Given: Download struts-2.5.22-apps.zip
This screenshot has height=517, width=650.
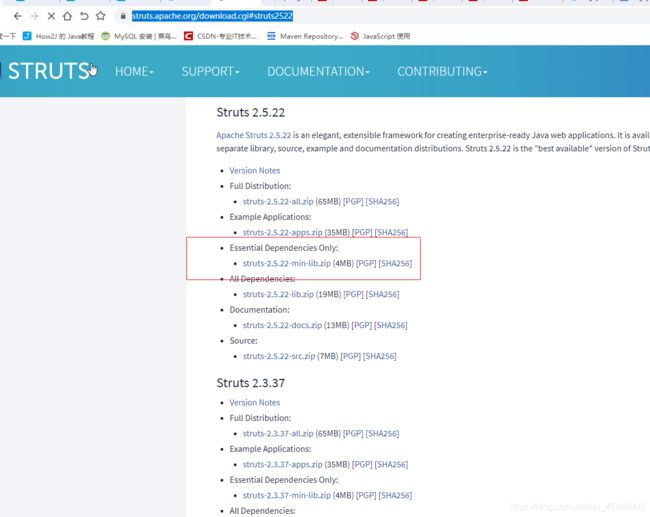Looking at the screenshot, I should coord(283,233).
